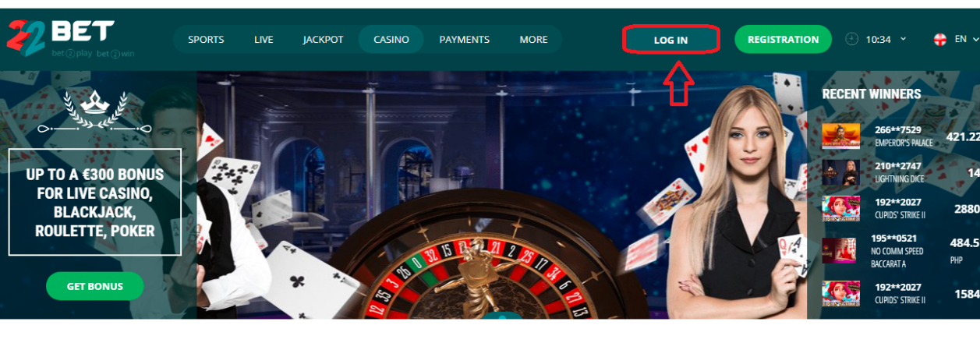Open the PAYMENTS page
The width and height of the screenshot is (980, 350).
(x=465, y=39)
